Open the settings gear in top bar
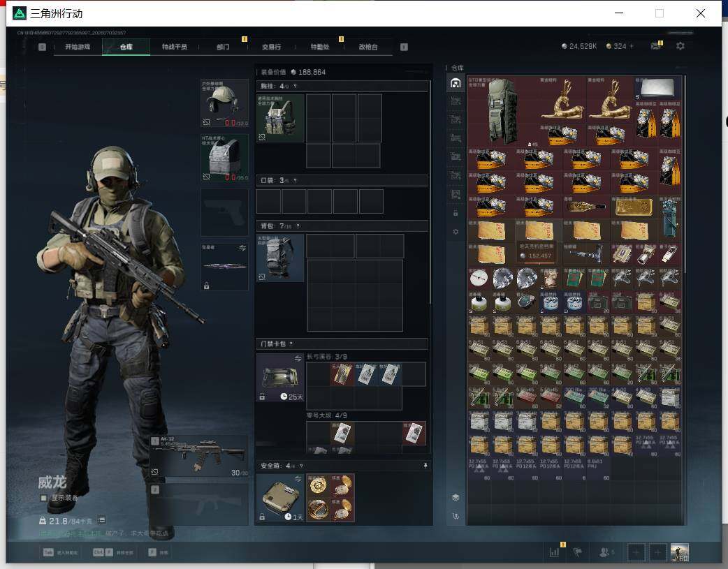This screenshot has width=728, height=569. (680, 46)
